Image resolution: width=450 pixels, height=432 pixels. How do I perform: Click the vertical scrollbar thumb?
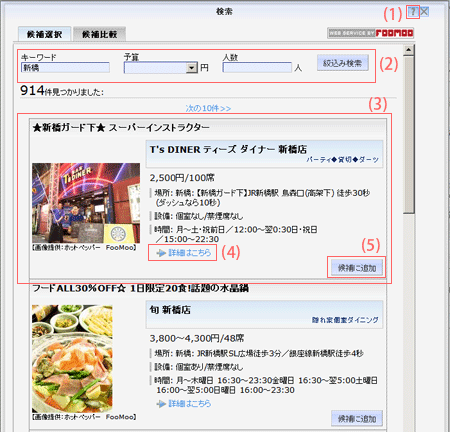[x=408, y=135]
